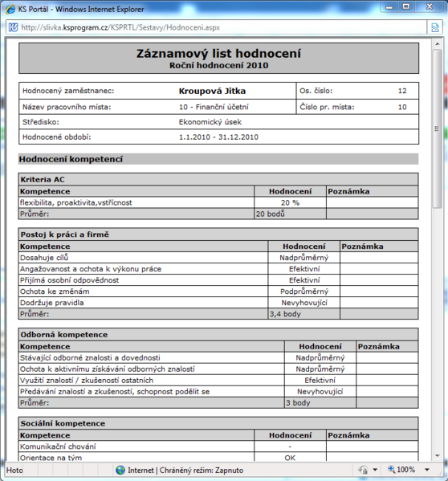This screenshot has height=481, width=448.
Task: Click the label 'Os. číslo:'
Action: tap(316, 91)
